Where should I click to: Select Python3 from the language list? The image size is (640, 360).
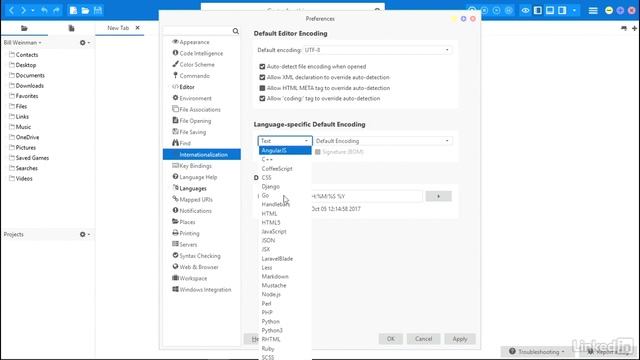click(x=285, y=330)
